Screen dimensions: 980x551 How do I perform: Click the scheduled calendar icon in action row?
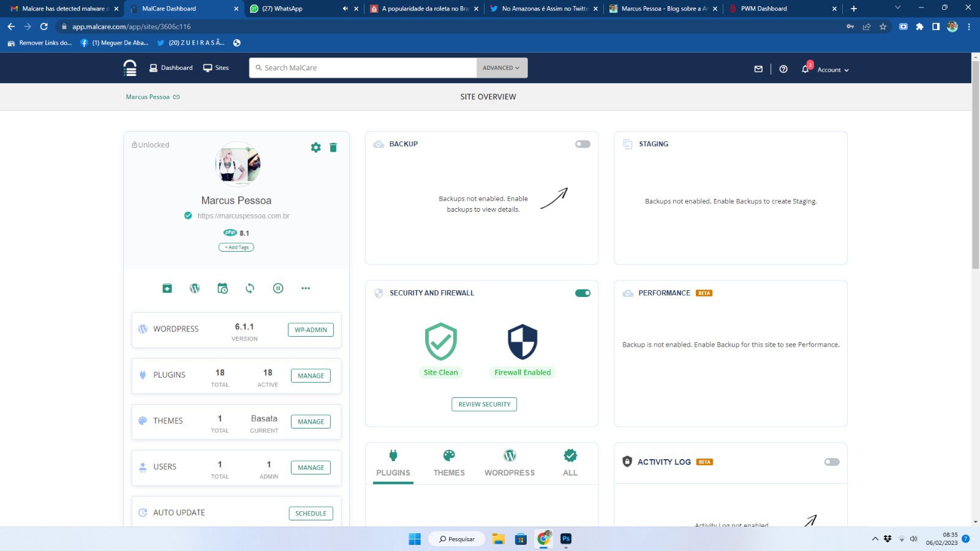[222, 288]
